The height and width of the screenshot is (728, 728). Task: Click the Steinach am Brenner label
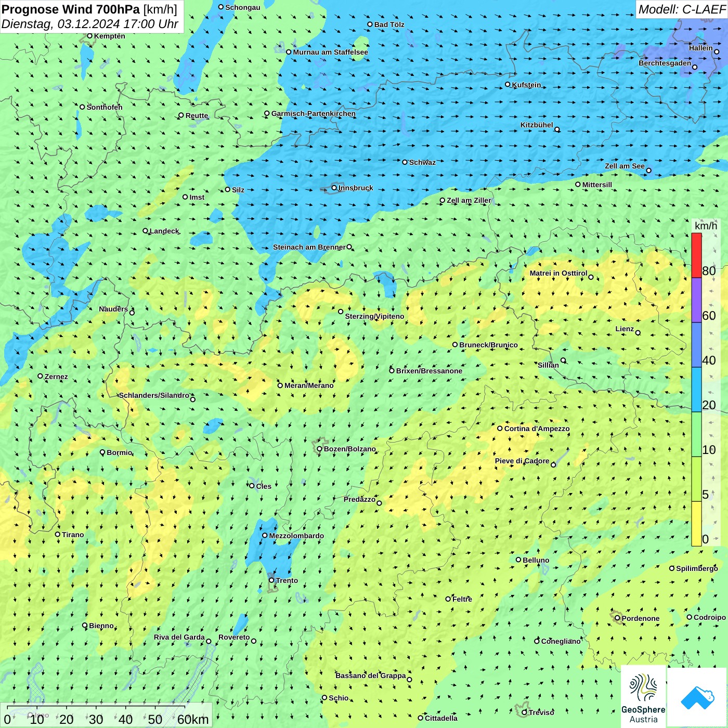click(309, 247)
